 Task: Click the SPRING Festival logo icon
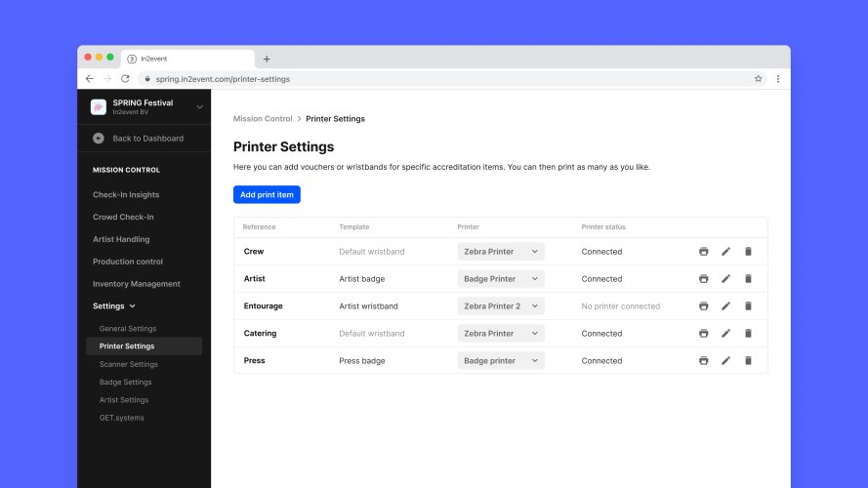coord(99,106)
